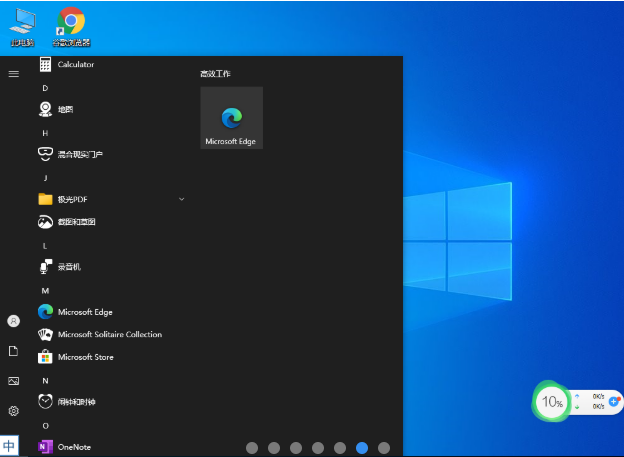
Task: Click the 10% memory usage floating ball
Action: [552, 402]
